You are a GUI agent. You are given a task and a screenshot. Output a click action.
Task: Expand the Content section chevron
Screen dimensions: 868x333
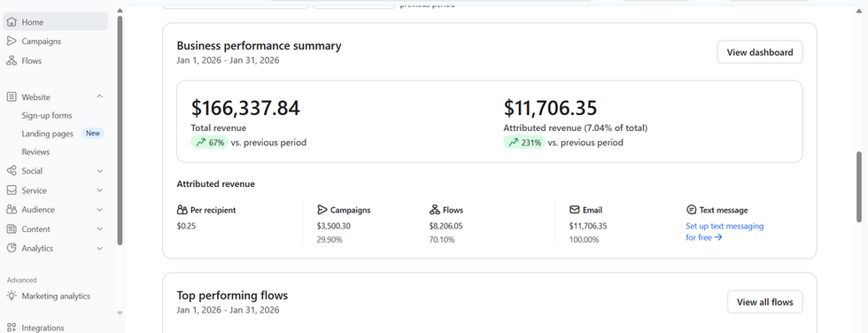(99, 229)
